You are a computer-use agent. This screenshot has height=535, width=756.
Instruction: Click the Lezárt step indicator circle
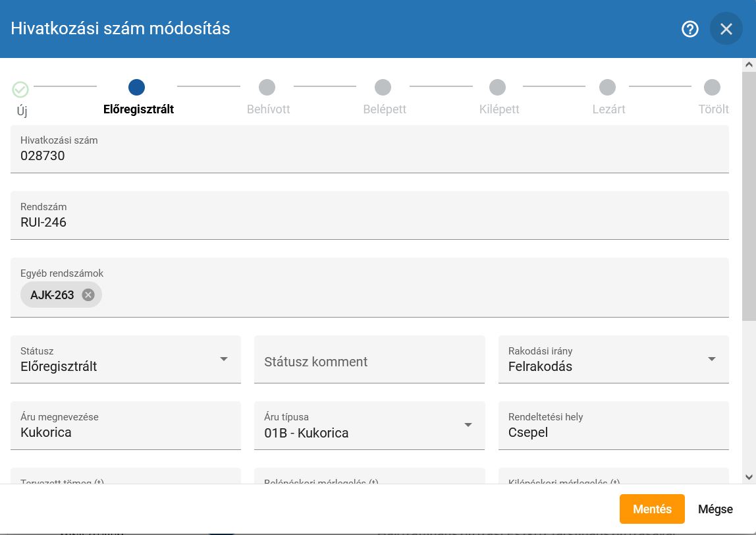(607, 86)
